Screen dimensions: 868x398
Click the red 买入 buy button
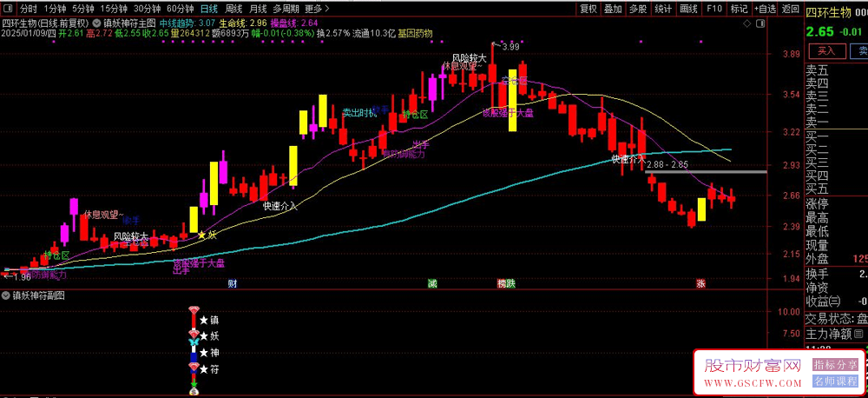[x=826, y=51]
